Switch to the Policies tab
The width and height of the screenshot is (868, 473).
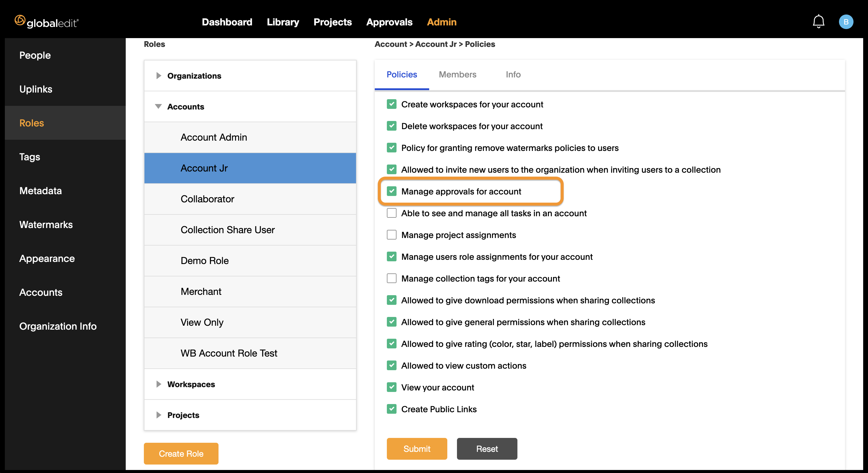tap(402, 74)
